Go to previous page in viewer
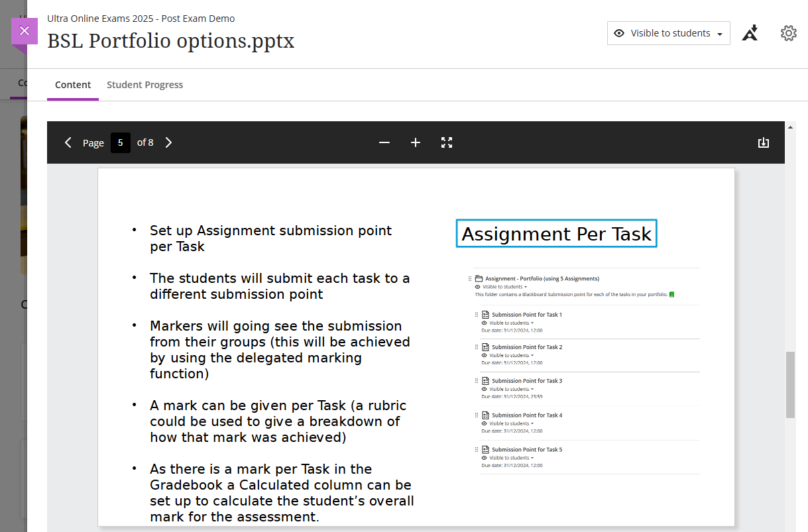 [68, 142]
